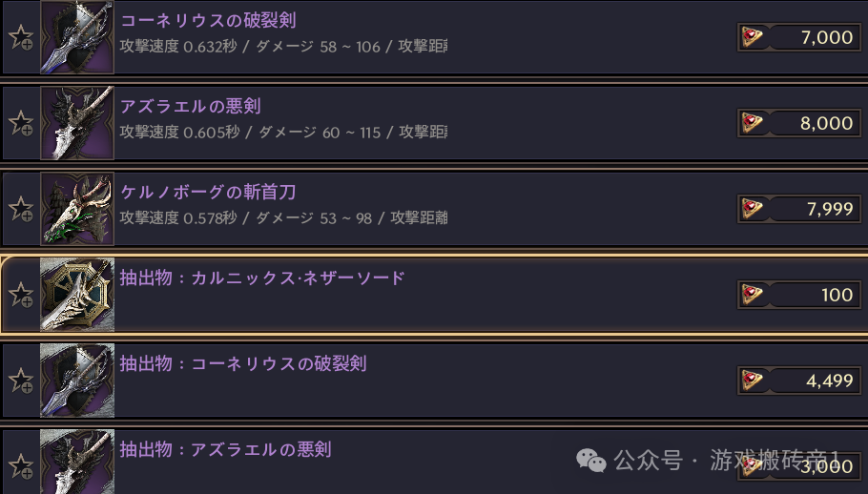Select the アズラエルの悪剣 thumbnail priced 8,000
Image resolution: width=868 pixels, height=494 pixels.
click(77, 123)
